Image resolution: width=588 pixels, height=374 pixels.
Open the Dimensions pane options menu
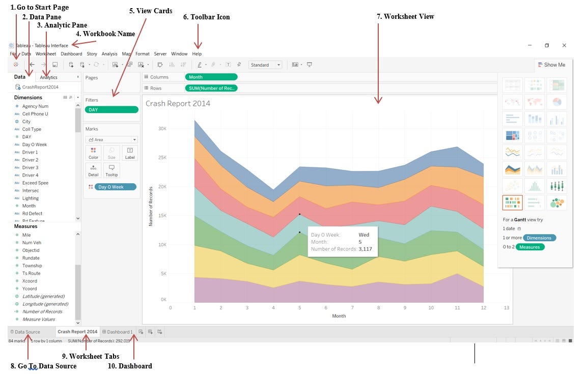pos(76,97)
